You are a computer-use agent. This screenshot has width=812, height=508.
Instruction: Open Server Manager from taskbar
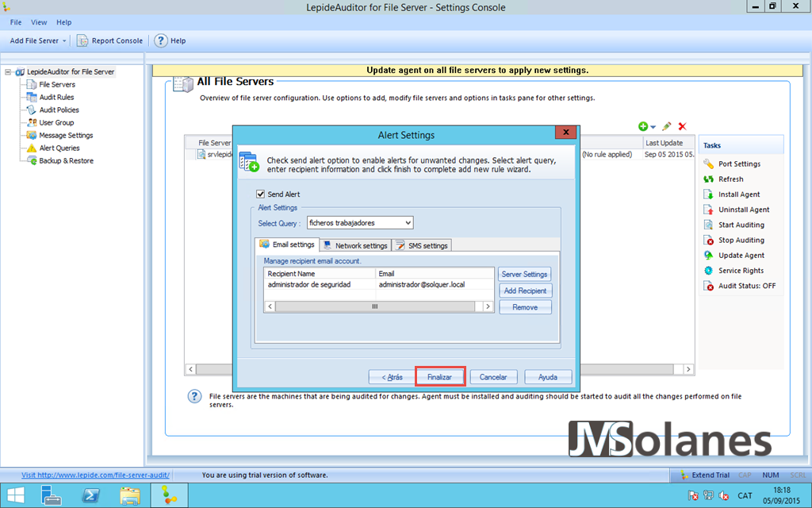click(x=52, y=495)
